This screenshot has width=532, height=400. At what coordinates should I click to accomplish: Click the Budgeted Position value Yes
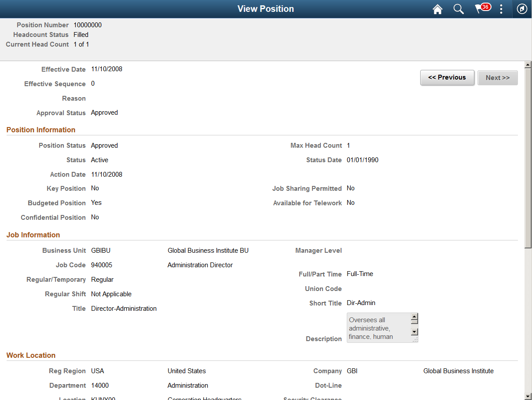[x=96, y=203]
